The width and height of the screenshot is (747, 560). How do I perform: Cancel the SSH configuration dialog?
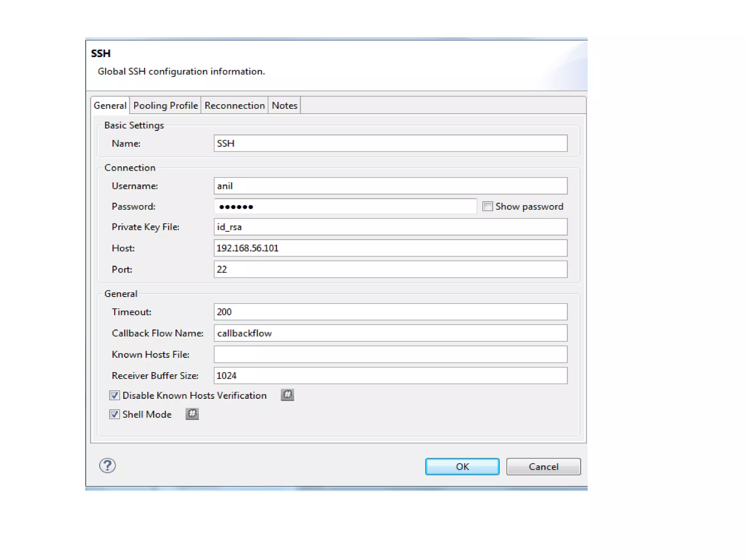543,466
